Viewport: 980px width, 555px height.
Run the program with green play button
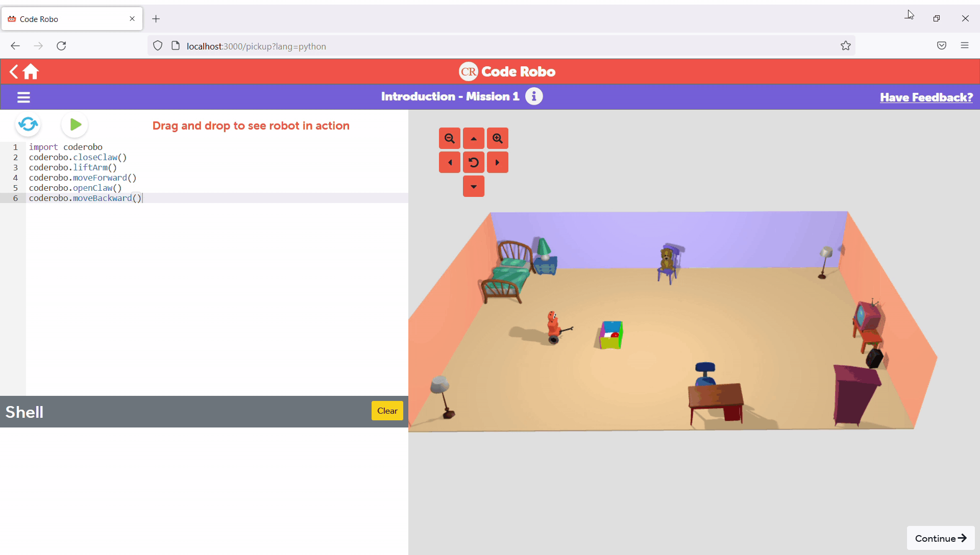pyautogui.click(x=75, y=124)
